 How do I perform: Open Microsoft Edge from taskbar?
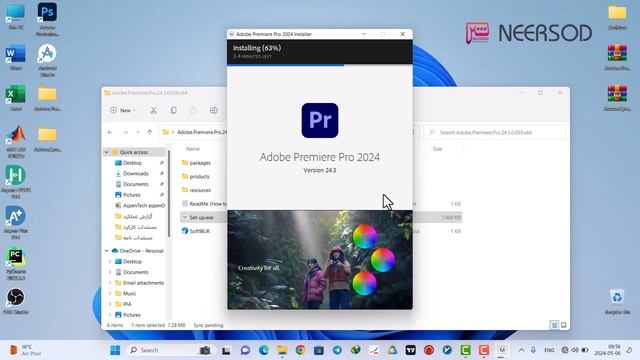tap(264, 350)
